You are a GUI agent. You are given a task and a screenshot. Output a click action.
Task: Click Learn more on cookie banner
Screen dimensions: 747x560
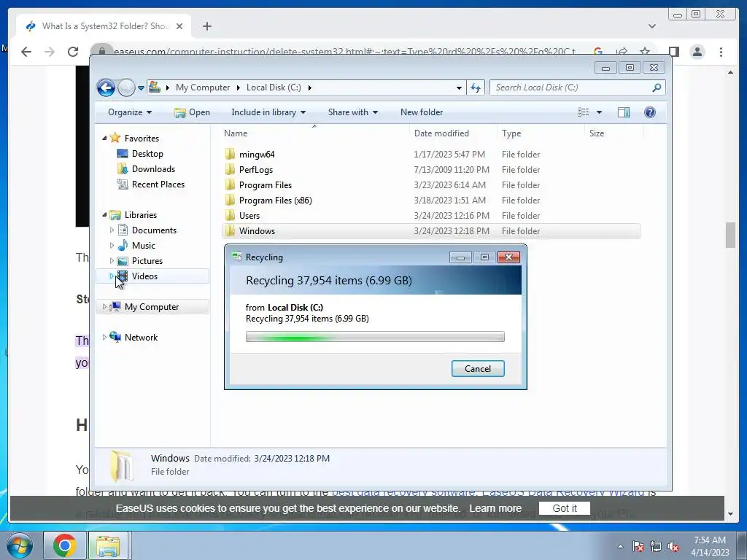(495, 508)
